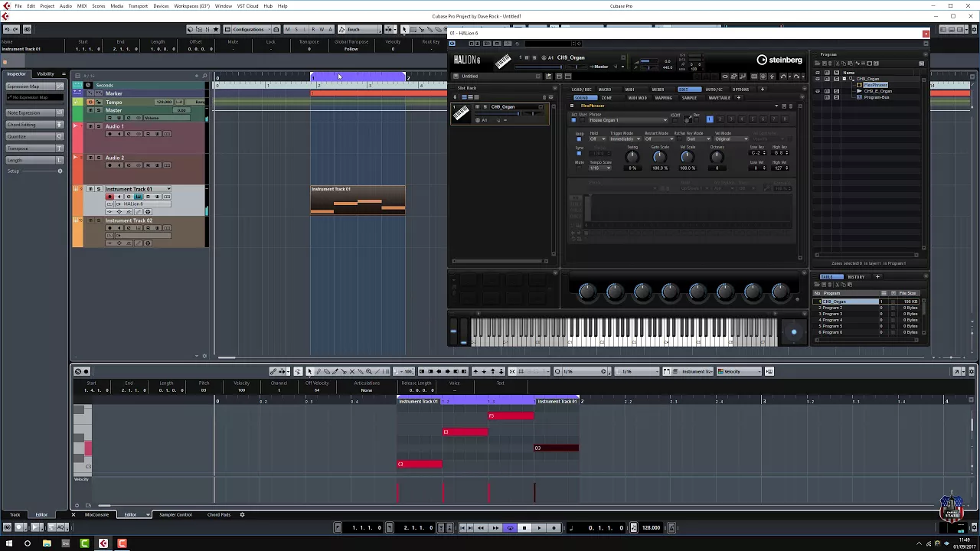Image resolution: width=980 pixels, height=551 pixels.
Task: Click the Steinberg logo in HALion
Action: point(779,60)
